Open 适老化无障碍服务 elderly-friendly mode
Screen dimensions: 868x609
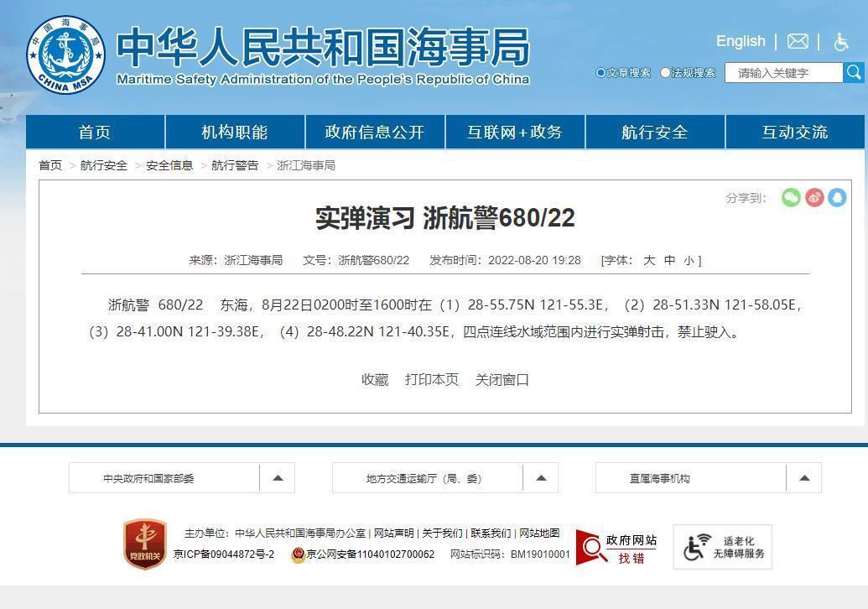[722, 546]
